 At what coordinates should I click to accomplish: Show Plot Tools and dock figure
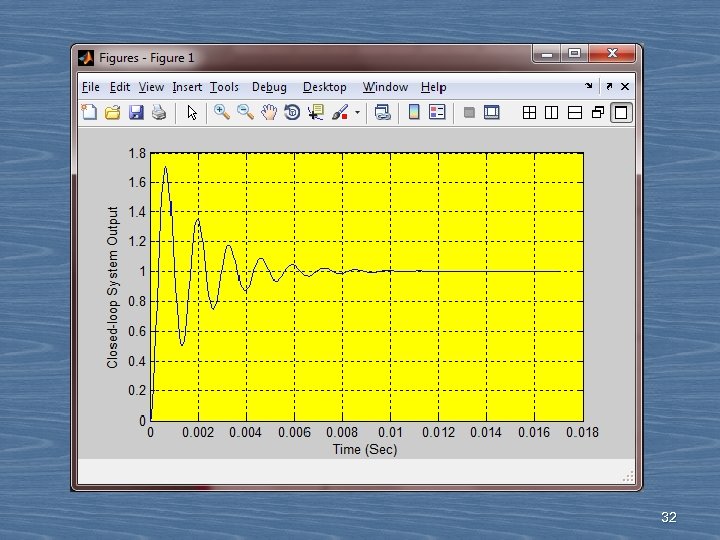[492, 112]
